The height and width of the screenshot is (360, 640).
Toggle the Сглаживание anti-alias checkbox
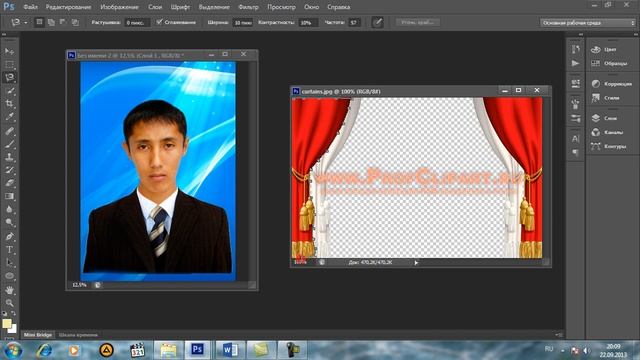coord(160,22)
